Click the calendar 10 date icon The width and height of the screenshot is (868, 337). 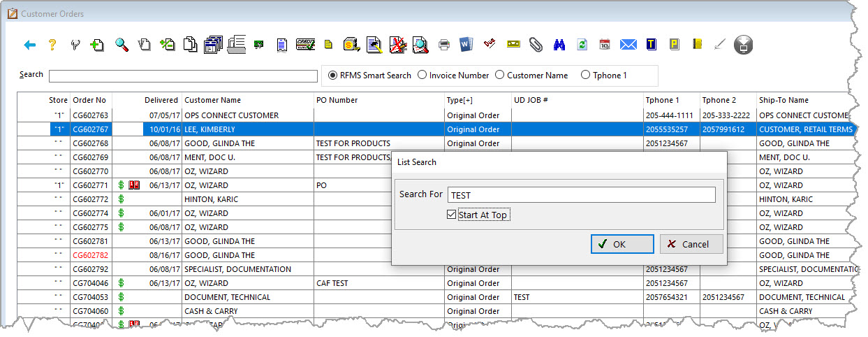(x=605, y=45)
